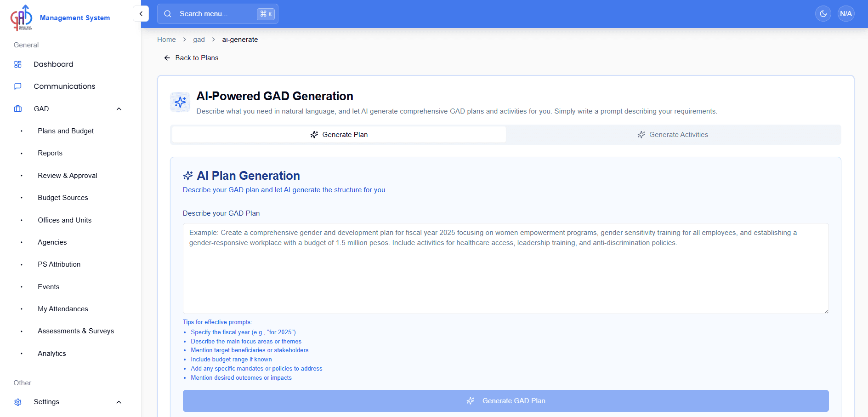Toggle dark mode with the moon icon
Screen dimensions: 868x417
point(823,13)
